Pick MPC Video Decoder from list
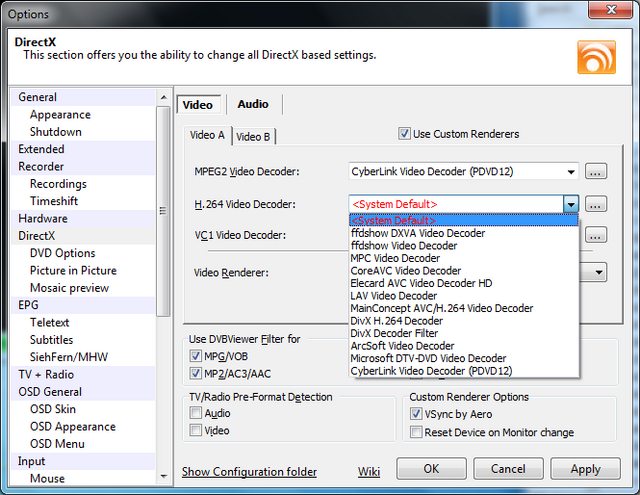This screenshot has height=495, width=640. coord(464,258)
